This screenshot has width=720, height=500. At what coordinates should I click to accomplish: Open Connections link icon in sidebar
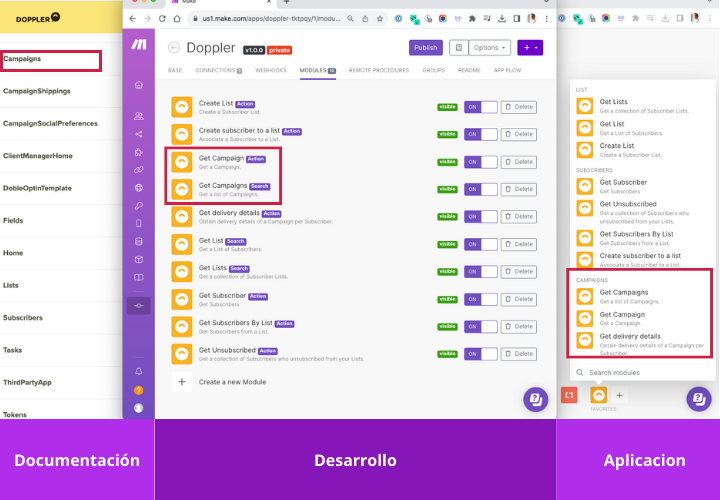point(139,170)
